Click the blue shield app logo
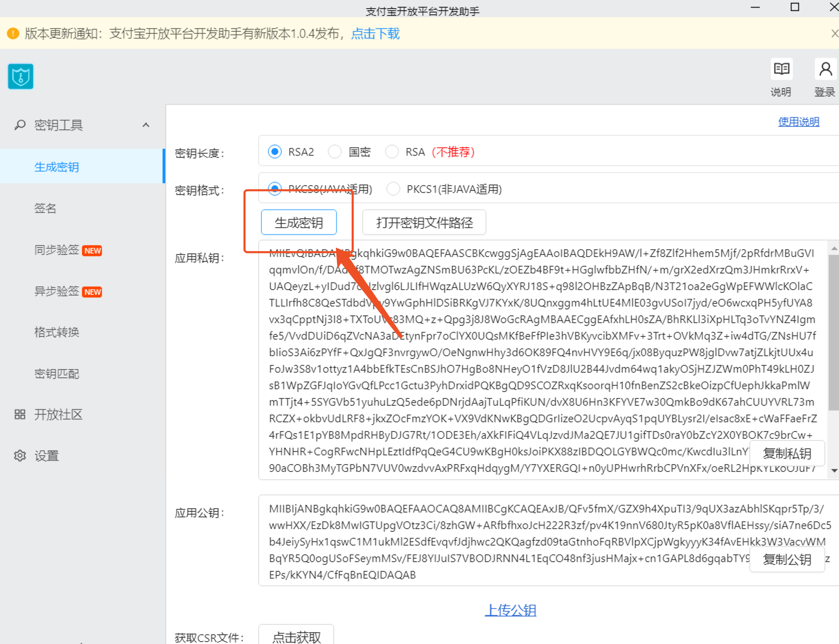The image size is (839, 644). click(21, 76)
